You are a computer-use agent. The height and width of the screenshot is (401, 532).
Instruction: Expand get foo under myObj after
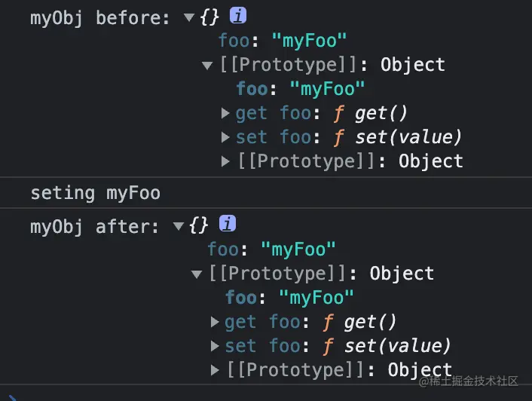pyautogui.click(x=215, y=323)
